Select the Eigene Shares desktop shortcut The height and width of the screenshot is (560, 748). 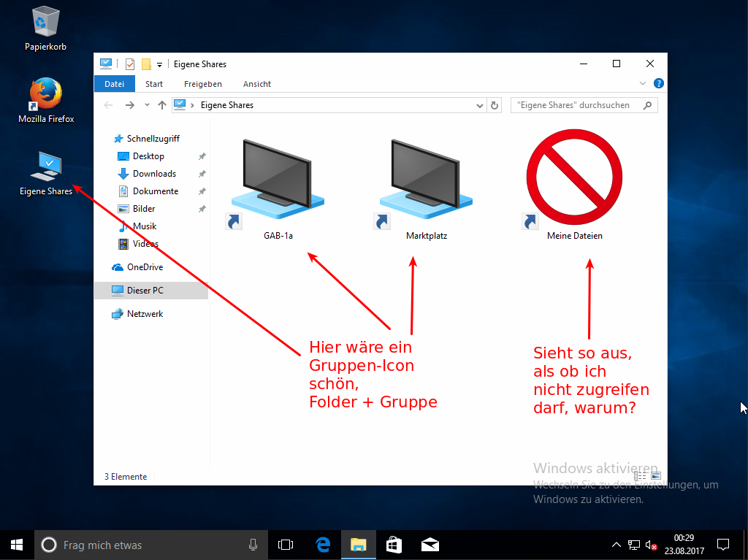click(x=45, y=172)
